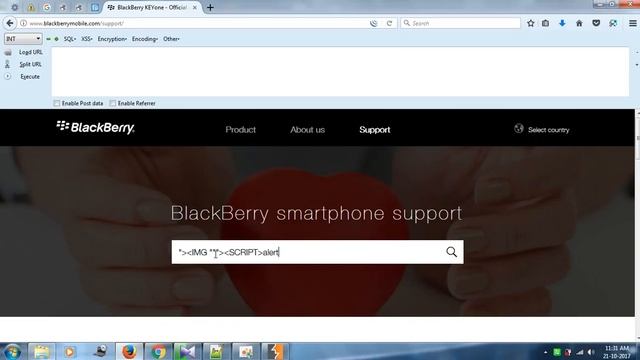The image size is (640, 360).
Task: Open the Firefox hamburger menu
Action: (x=633, y=23)
